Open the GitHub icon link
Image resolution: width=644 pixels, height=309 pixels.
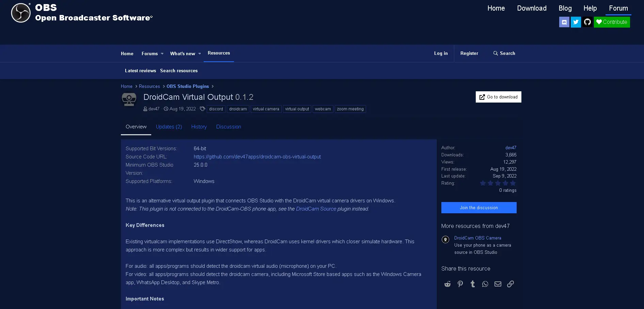(587, 22)
